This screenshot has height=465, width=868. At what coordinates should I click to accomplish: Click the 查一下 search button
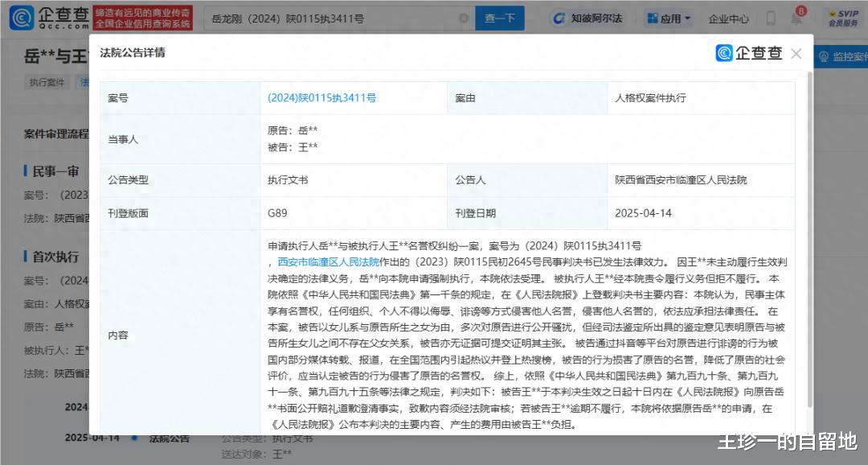(x=500, y=19)
